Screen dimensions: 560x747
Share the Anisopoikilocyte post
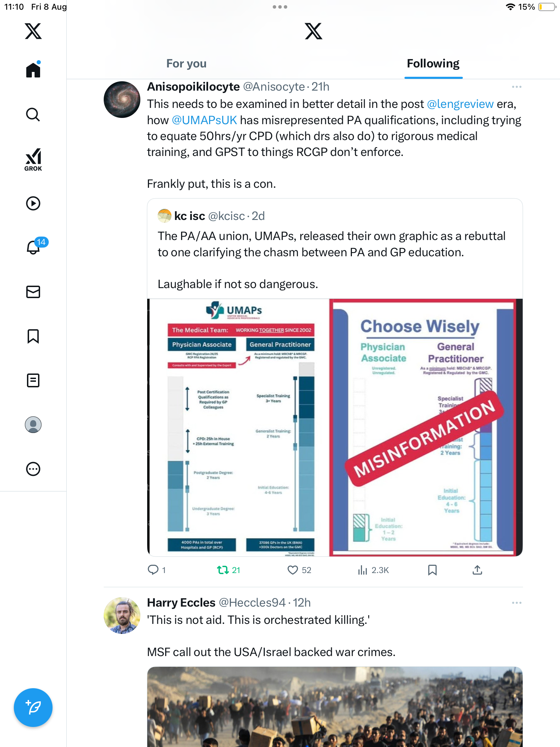(x=477, y=570)
